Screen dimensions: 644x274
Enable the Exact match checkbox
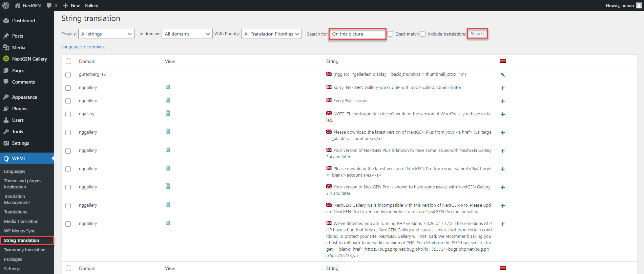390,34
